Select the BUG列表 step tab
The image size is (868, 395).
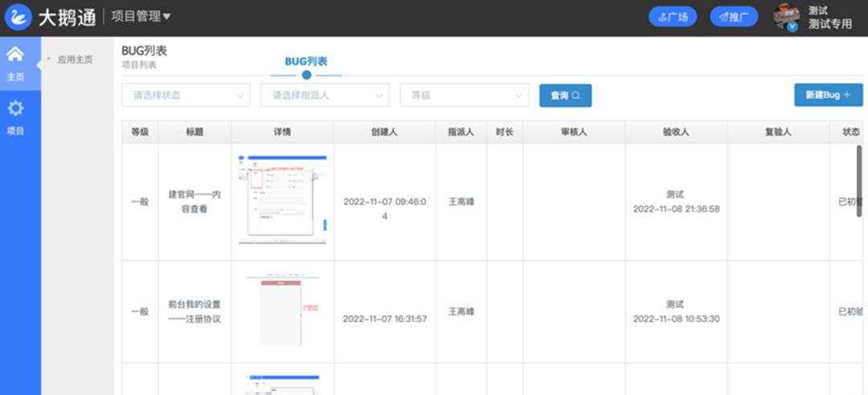tap(306, 61)
